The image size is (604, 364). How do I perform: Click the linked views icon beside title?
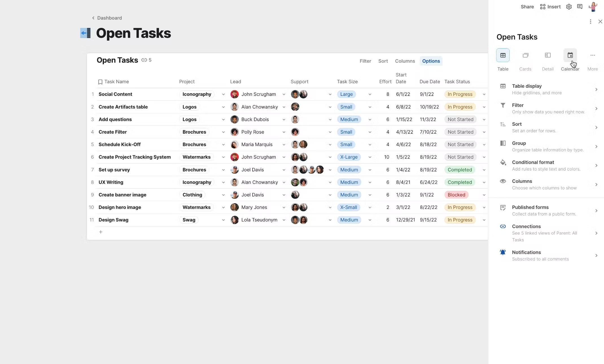click(x=144, y=60)
